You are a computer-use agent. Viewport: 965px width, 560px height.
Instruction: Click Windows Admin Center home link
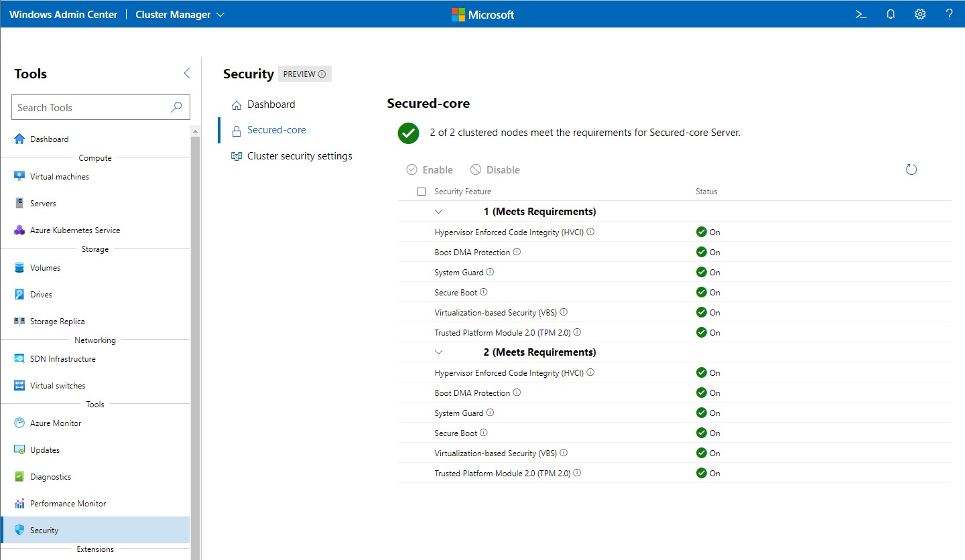click(63, 14)
